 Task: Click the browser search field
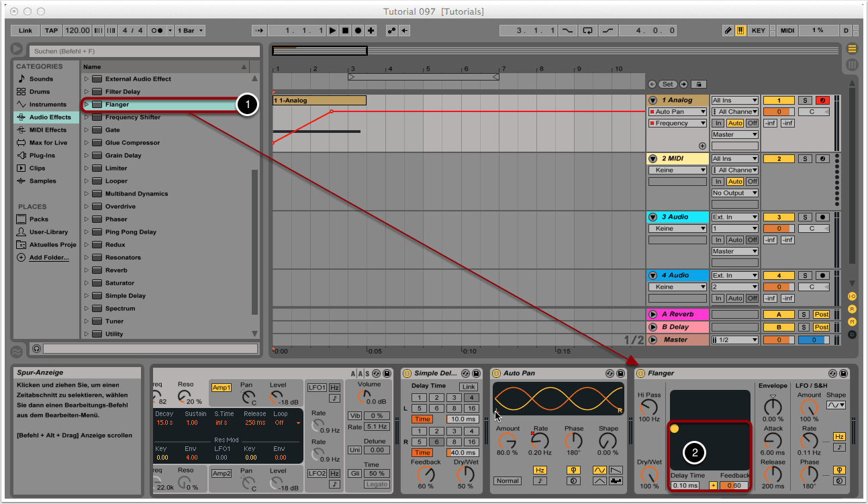[144, 51]
